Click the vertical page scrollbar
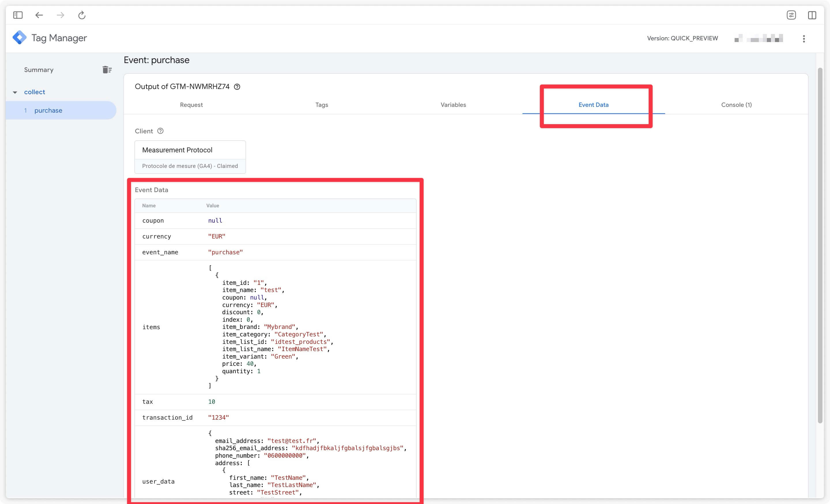Image resolution: width=830 pixels, height=504 pixels. (820, 245)
